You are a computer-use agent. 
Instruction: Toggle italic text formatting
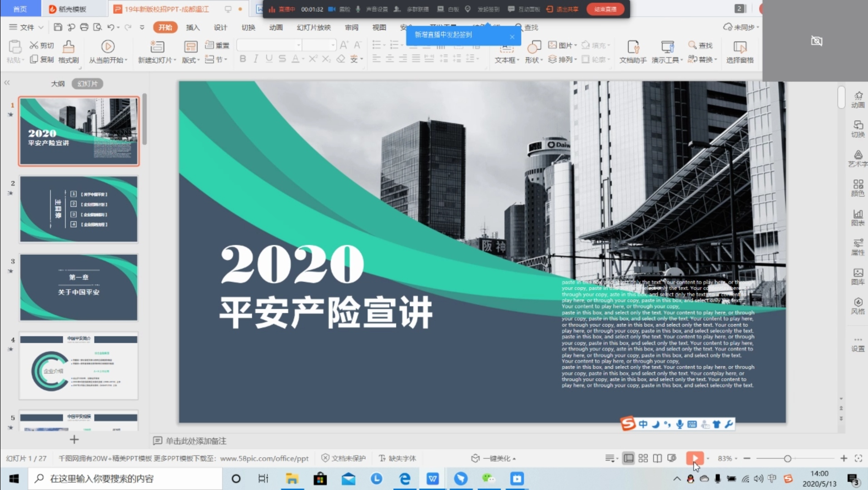pyautogui.click(x=256, y=59)
